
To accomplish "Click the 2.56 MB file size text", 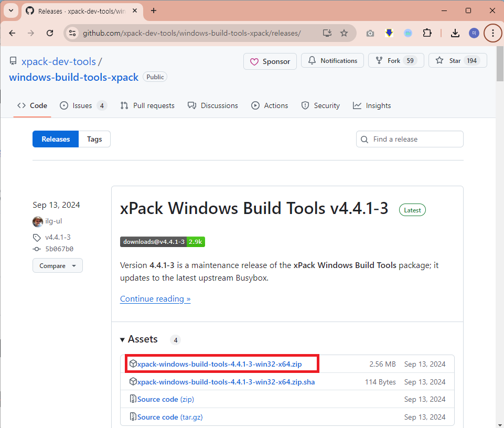I will [382, 364].
